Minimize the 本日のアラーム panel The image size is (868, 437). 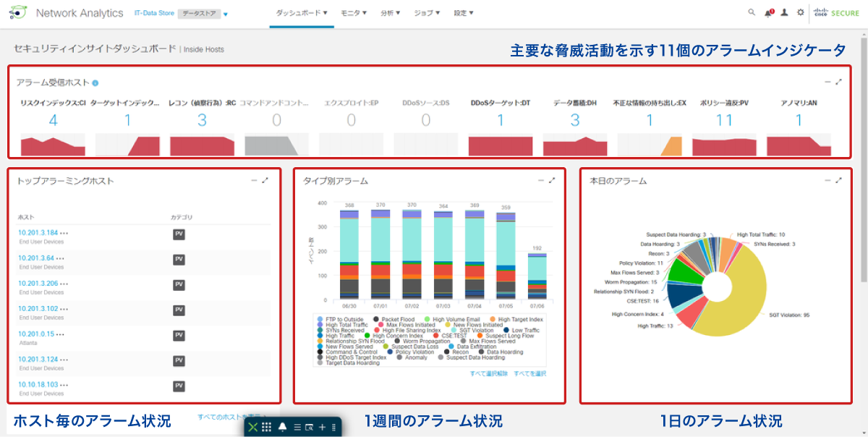(828, 181)
